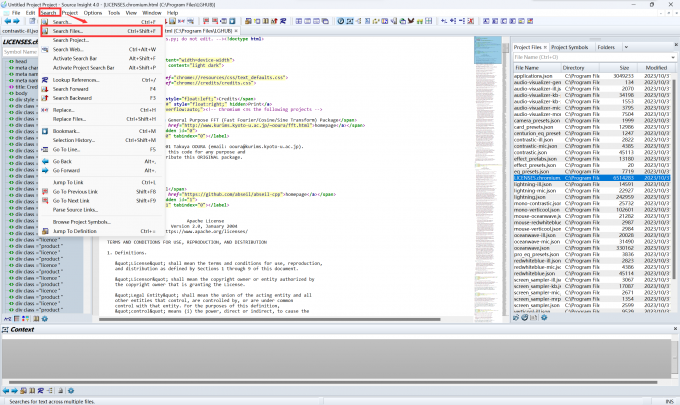Sort project files by Modified column header
Screen dimensions: 680x405
656,68
